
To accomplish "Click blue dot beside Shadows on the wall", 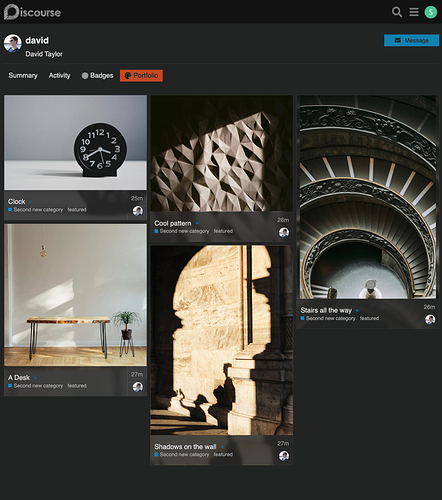I will click(x=222, y=447).
